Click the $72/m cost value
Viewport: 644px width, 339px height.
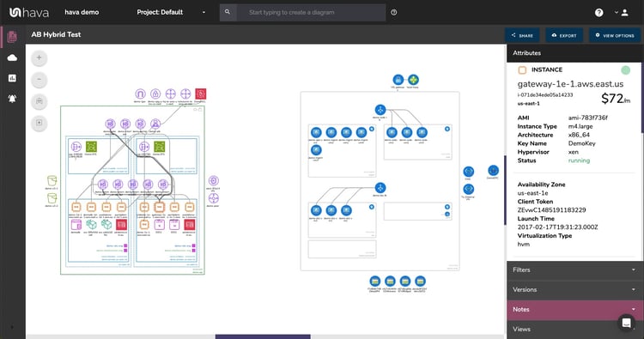(x=616, y=99)
